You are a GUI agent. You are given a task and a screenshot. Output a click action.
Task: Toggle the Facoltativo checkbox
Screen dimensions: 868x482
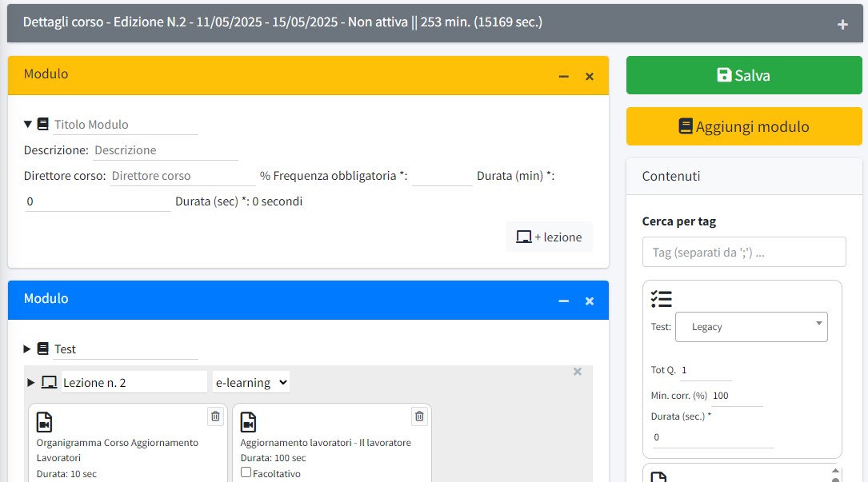click(x=246, y=473)
